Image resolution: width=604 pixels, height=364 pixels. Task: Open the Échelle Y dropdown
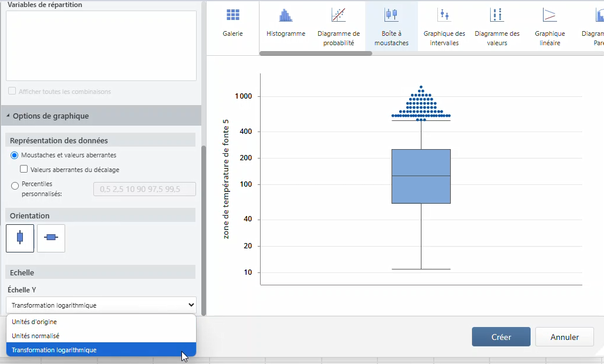click(x=101, y=305)
